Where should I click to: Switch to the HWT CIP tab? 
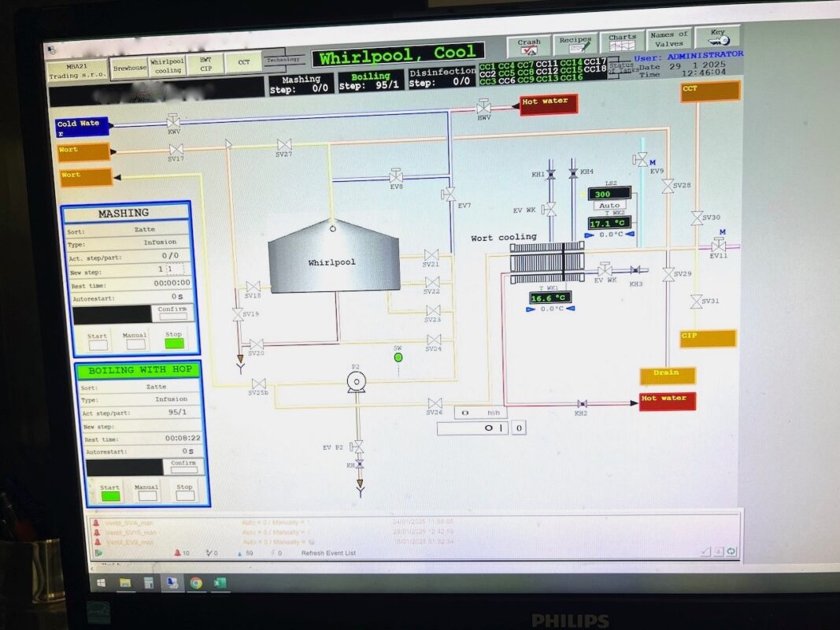pos(205,65)
